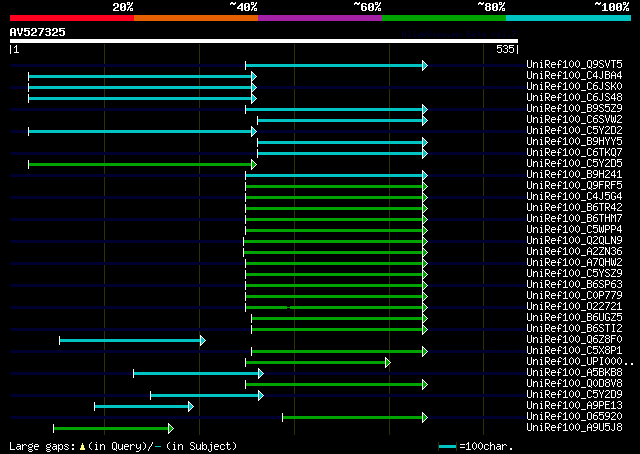Select the truncated UniRef100_UPI000.. label
Screen dimensions: 640x454
(580, 362)
